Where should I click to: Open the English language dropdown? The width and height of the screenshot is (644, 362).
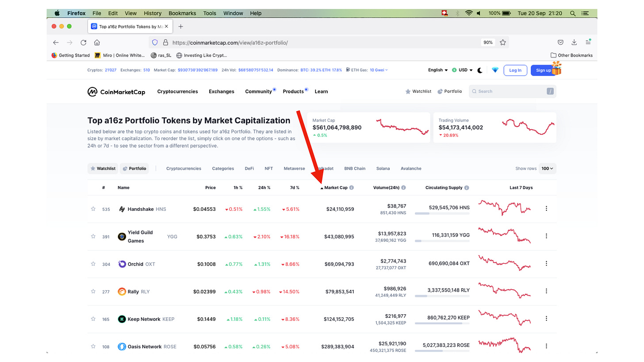coord(438,70)
